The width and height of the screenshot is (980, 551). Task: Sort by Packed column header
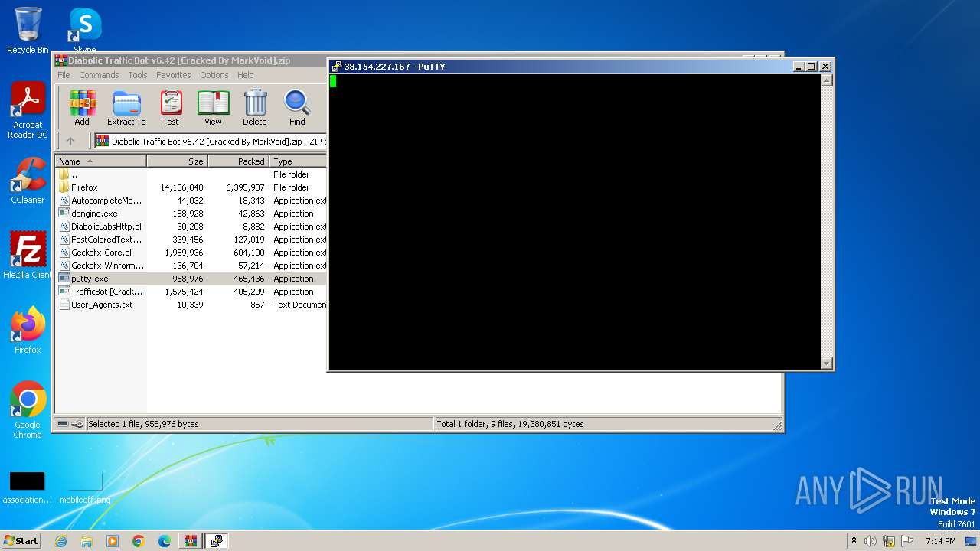point(238,161)
